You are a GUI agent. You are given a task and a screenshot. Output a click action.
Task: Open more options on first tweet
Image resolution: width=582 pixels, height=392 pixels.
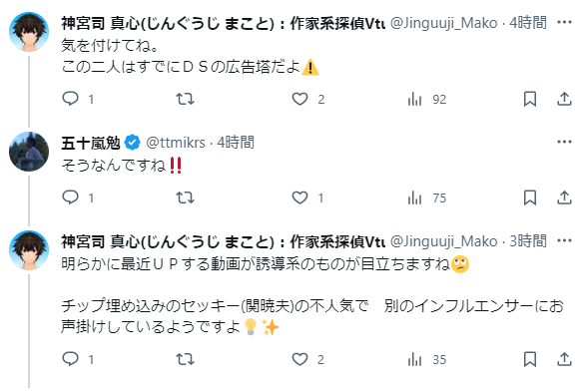click(564, 22)
